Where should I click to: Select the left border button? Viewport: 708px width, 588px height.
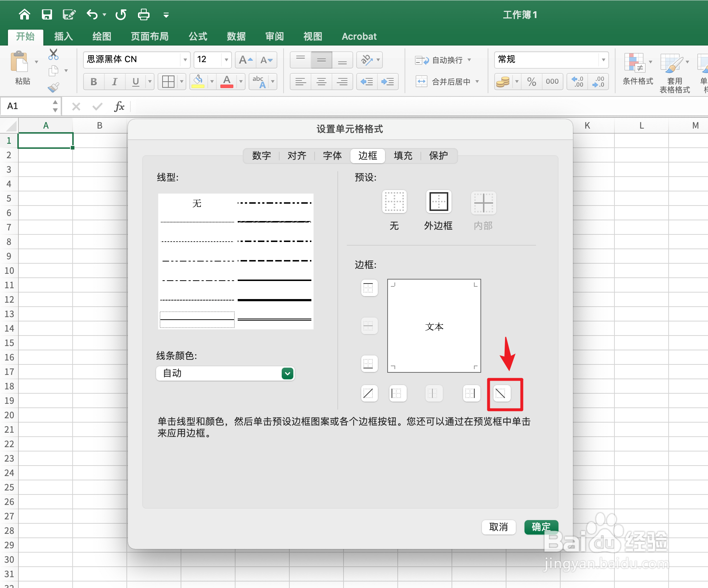point(397,393)
